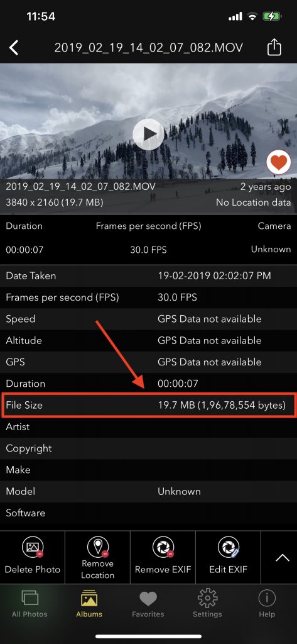Select the Remove EXIF icon
This screenshot has height=644, width=297.
point(163,547)
